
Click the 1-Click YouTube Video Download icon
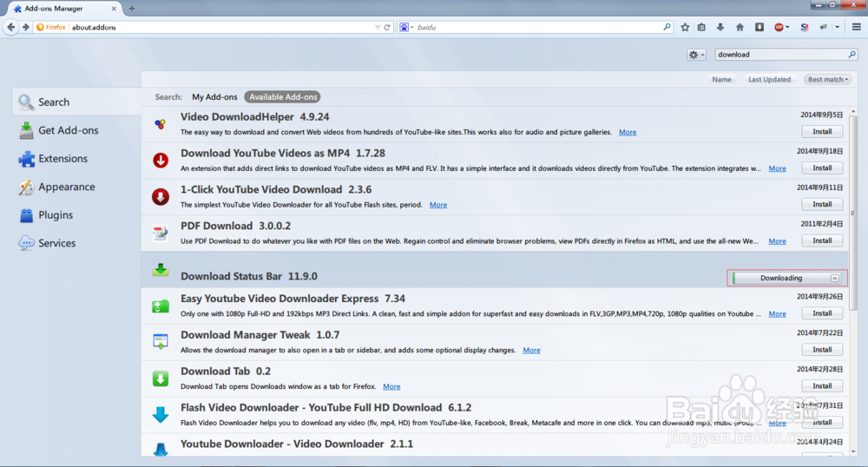pyautogui.click(x=161, y=196)
